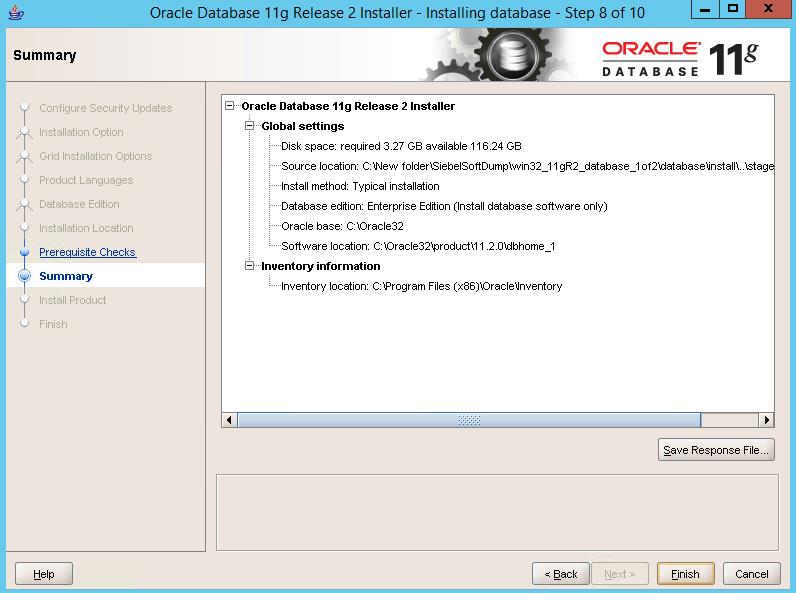
Task: Collapse the Oracle Database 11g Release 2 Installer node
Action: tap(230, 106)
